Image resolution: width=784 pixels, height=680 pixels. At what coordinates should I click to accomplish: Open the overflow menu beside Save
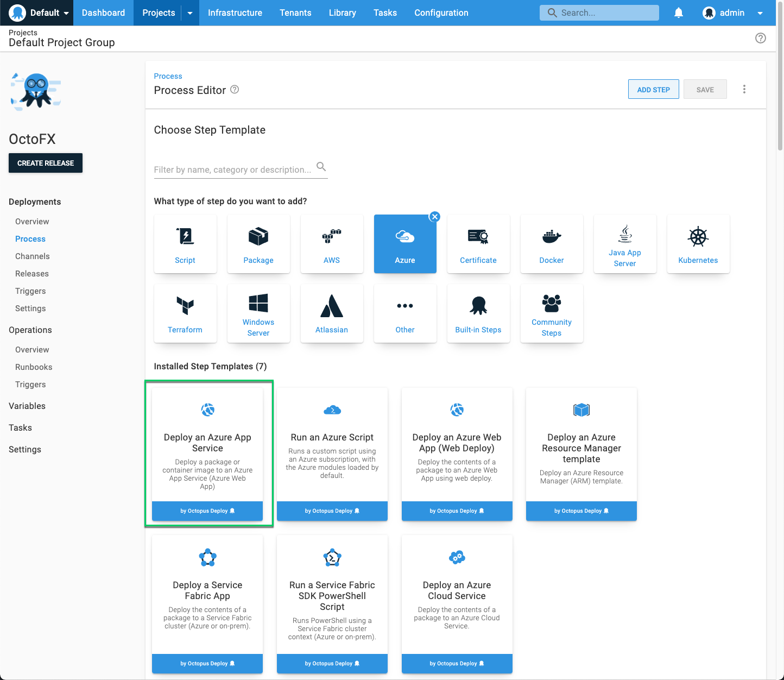click(744, 89)
